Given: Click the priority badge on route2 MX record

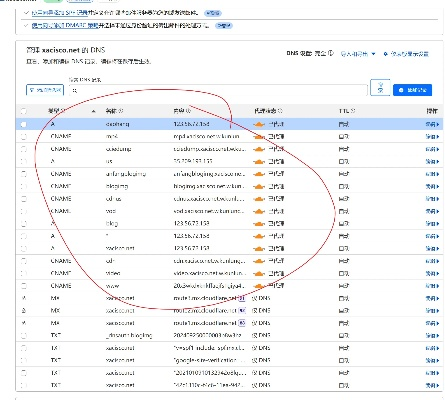Looking at the screenshot, I should (242, 311).
